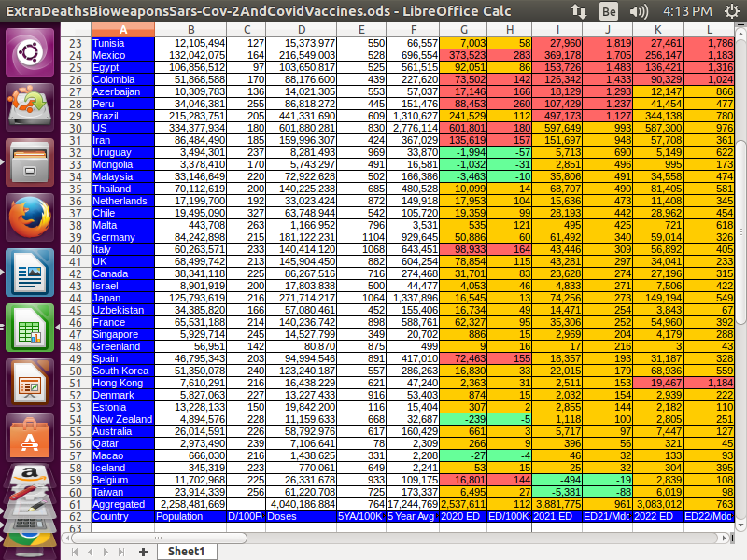747x560 pixels.
Task: Open the Ubuntu Dash search launcher
Action: 31,51
